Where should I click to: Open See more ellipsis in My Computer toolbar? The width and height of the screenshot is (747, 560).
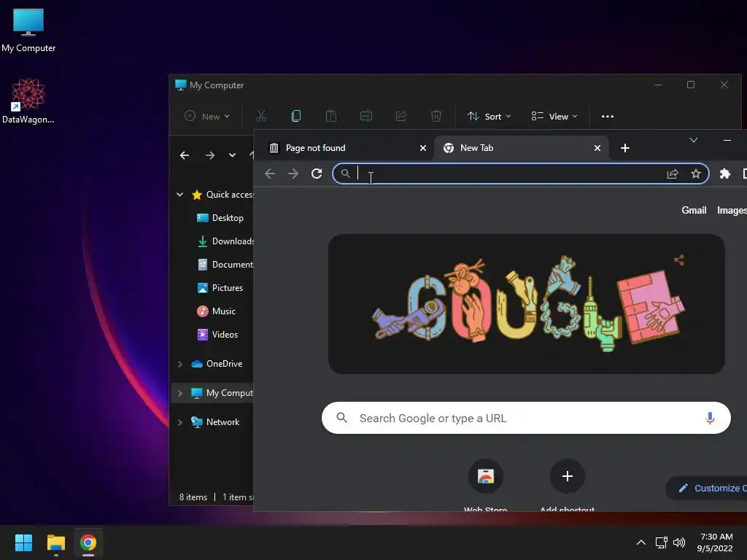tap(608, 116)
